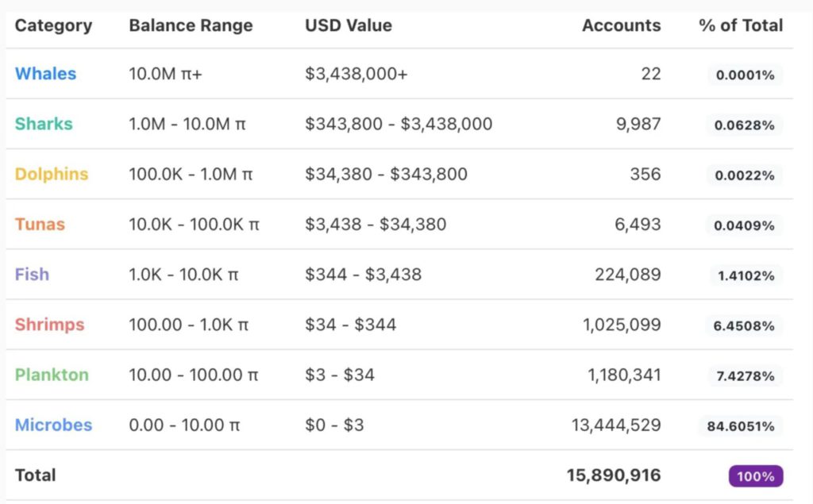The width and height of the screenshot is (813, 504).
Task: Click the $3,438,000+ USD value cell
Action: tap(356, 74)
